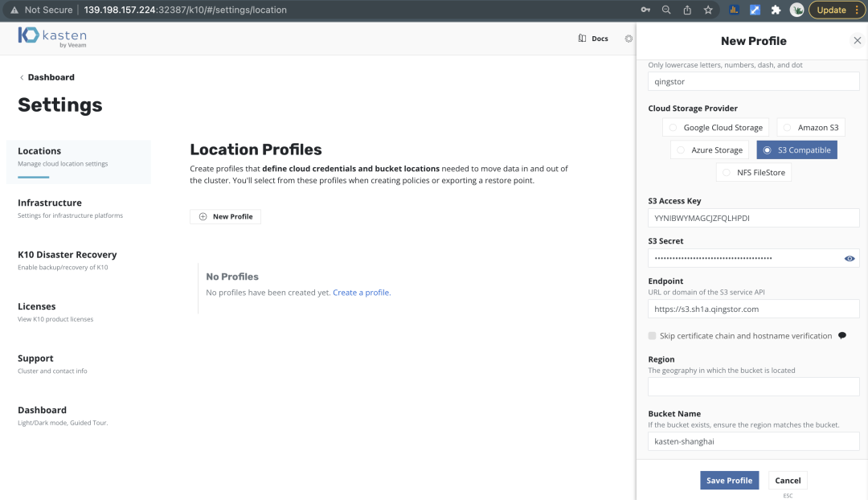Select NFS FileStore provider
This screenshot has height=500, width=868.
click(x=753, y=172)
